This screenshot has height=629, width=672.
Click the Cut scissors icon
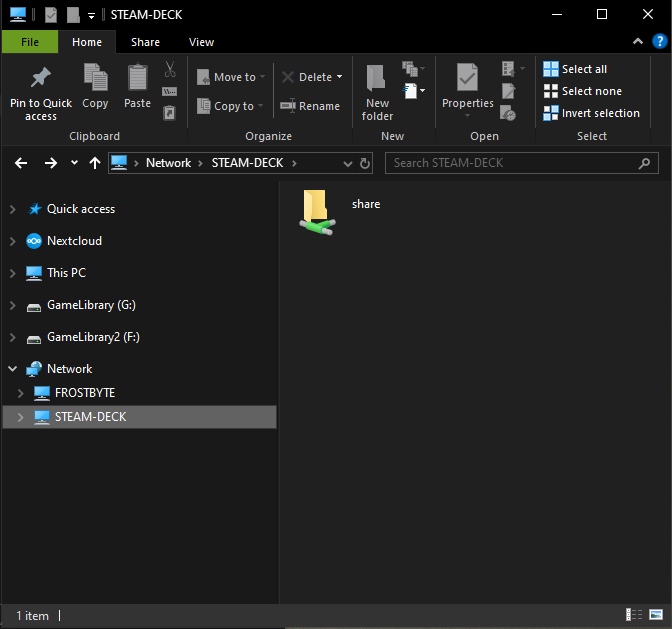[170, 69]
